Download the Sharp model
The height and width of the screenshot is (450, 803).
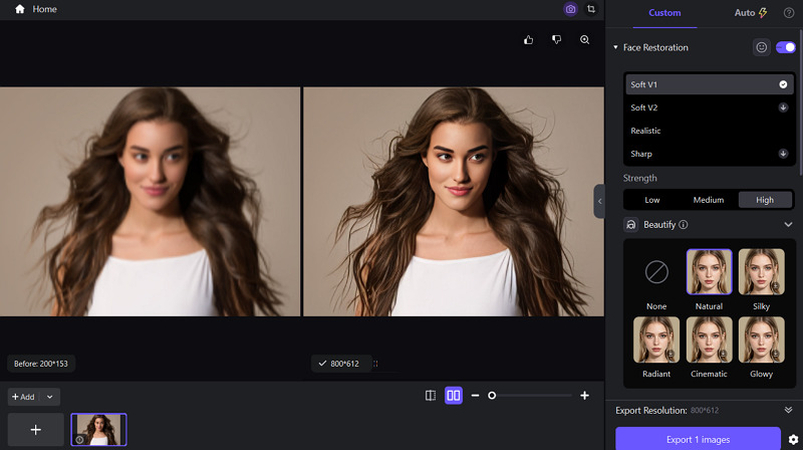point(783,154)
